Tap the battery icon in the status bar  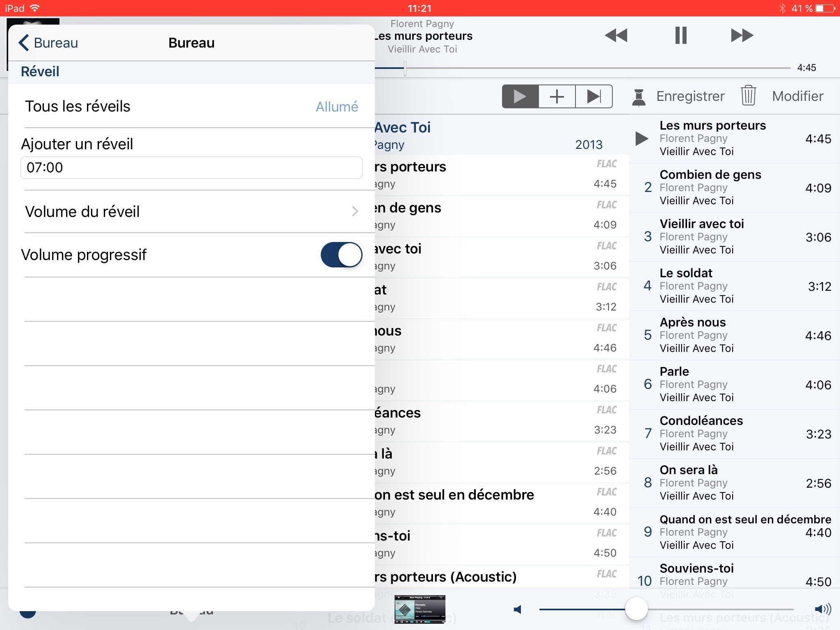pyautogui.click(x=825, y=8)
